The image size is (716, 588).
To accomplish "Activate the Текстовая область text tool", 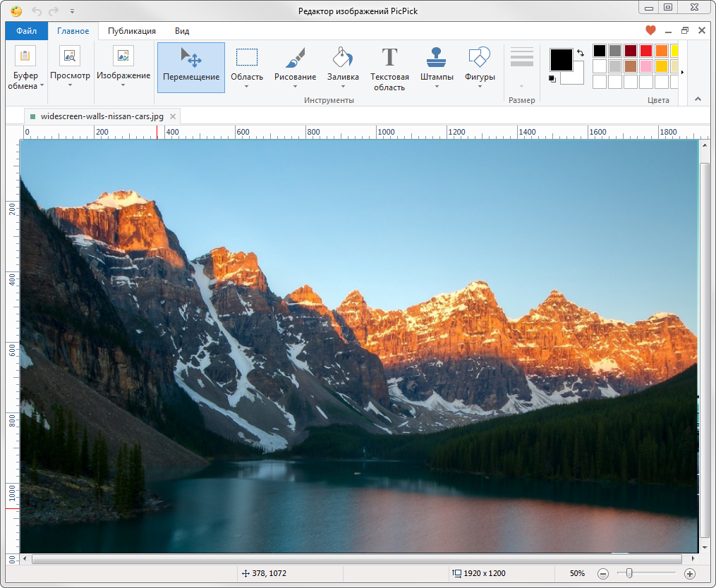I will (x=389, y=68).
